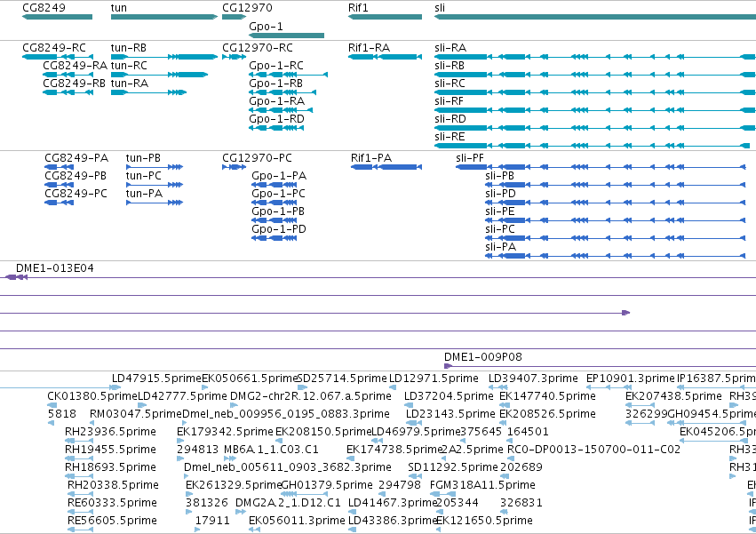Select protein label sli-PD
This screenshot has width=756, height=534.
(500, 194)
